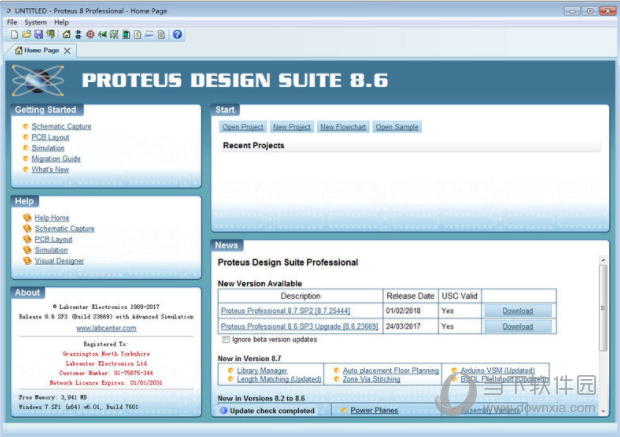The width and height of the screenshot is (620, 437).
Task: Open the File menu
Action: [x=12, y=22]
